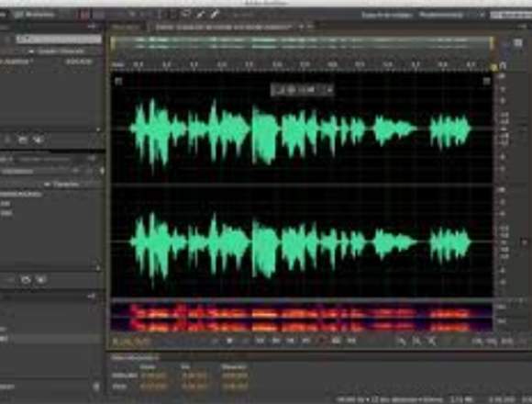Click the current time display in transport
Viewport: 532px width, 404px height.
(130, 342)
